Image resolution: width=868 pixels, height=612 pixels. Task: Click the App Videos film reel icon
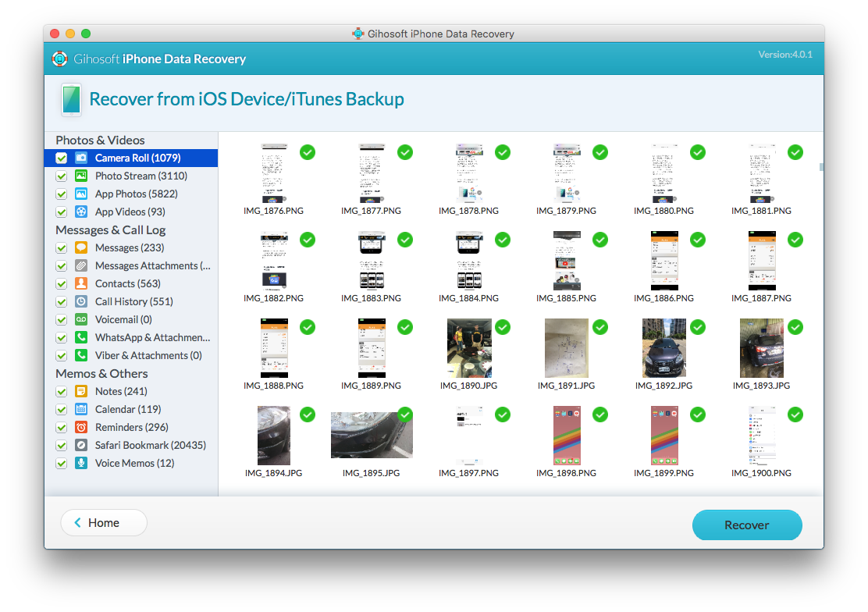click(x=81, y=212)
